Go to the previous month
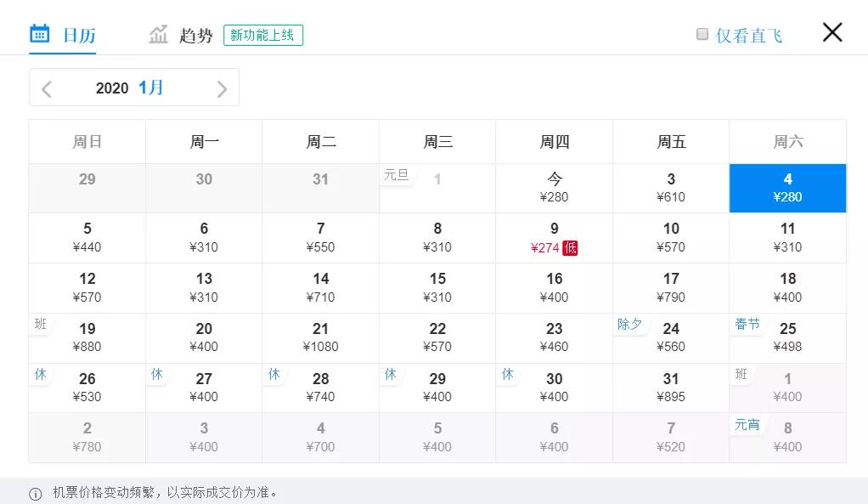The image size is (868, 504). pos(47,88)
